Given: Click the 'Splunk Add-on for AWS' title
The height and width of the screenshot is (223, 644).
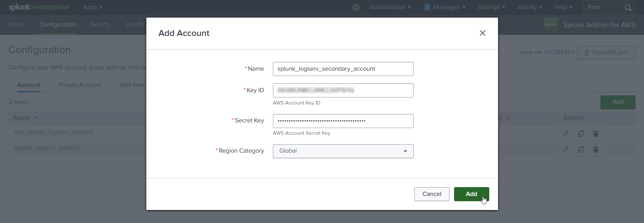Looking at the screenshot, I should coord(599,25).
